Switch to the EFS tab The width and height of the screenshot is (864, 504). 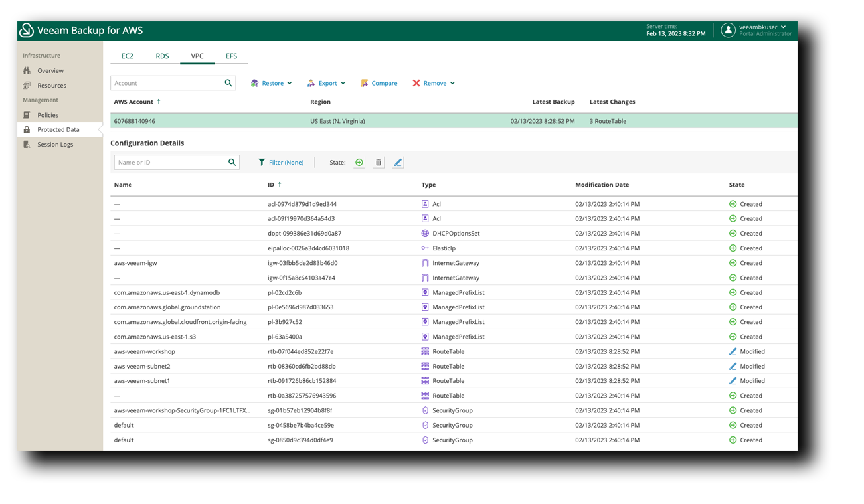pos(231,56)
